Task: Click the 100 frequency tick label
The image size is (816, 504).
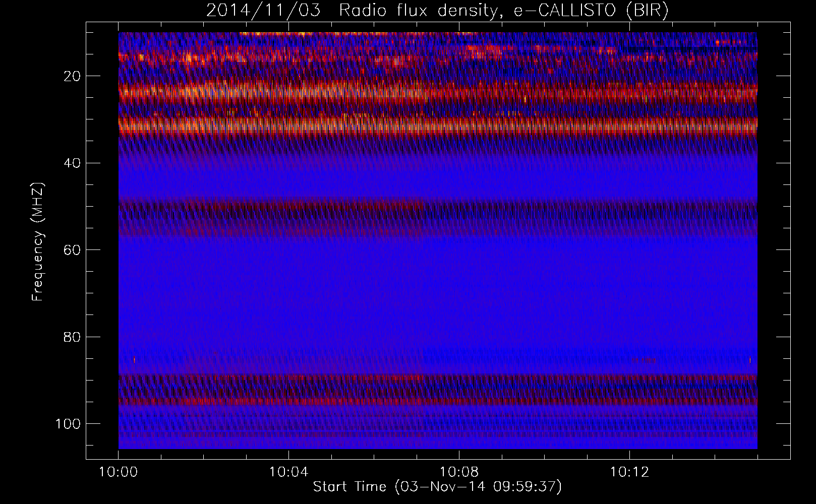Action: pos(69,423)
